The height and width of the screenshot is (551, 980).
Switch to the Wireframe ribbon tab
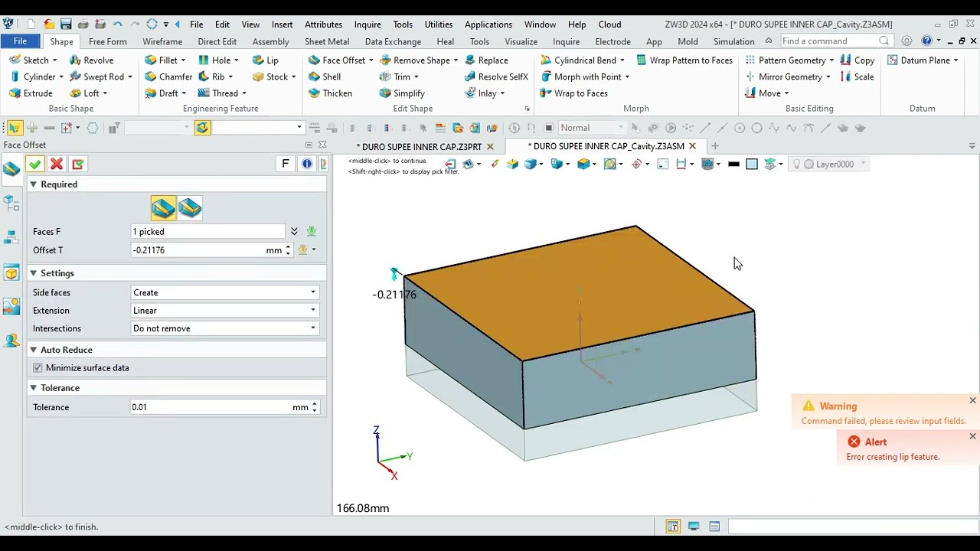click(162, 41)
